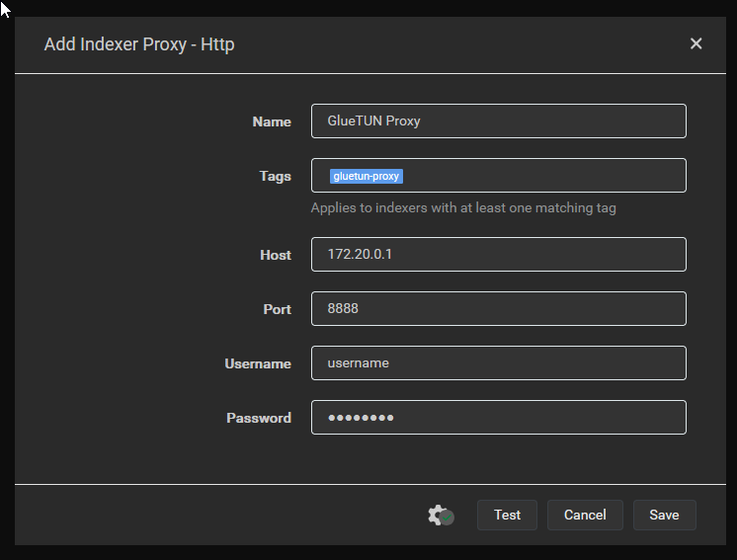Select the gluetun-proxy tag chip
Screen dimensions: 737x560
(x=367, y=176)
